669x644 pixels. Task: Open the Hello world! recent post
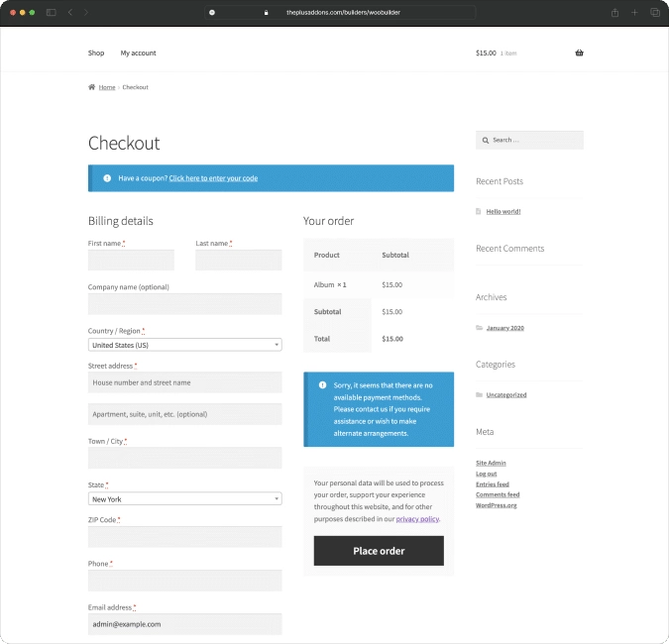502,211
